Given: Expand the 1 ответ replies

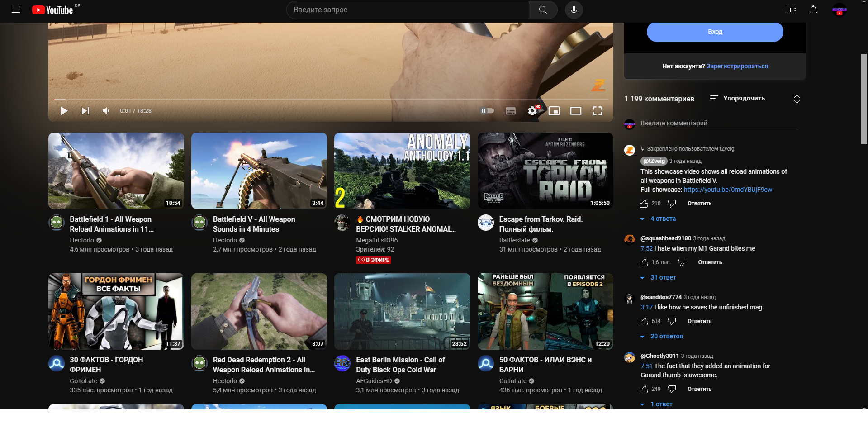Looking at the screenshot, I should coord(656,404).
